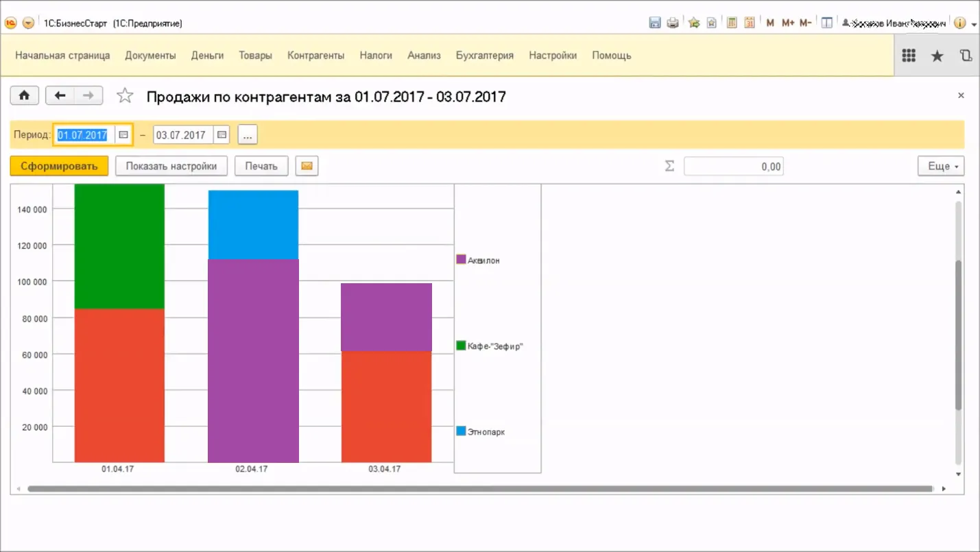Click the Сформировать button

(59, 166)
